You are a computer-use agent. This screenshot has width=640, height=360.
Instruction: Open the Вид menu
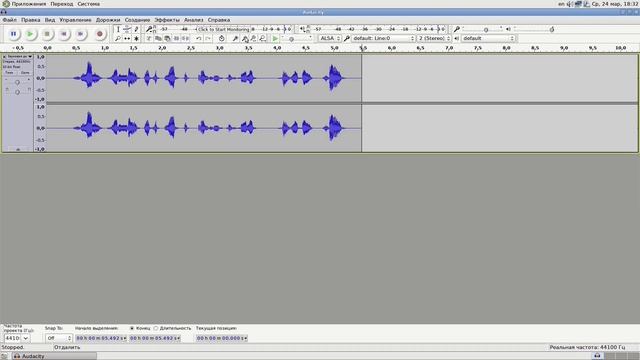point(50,20)
